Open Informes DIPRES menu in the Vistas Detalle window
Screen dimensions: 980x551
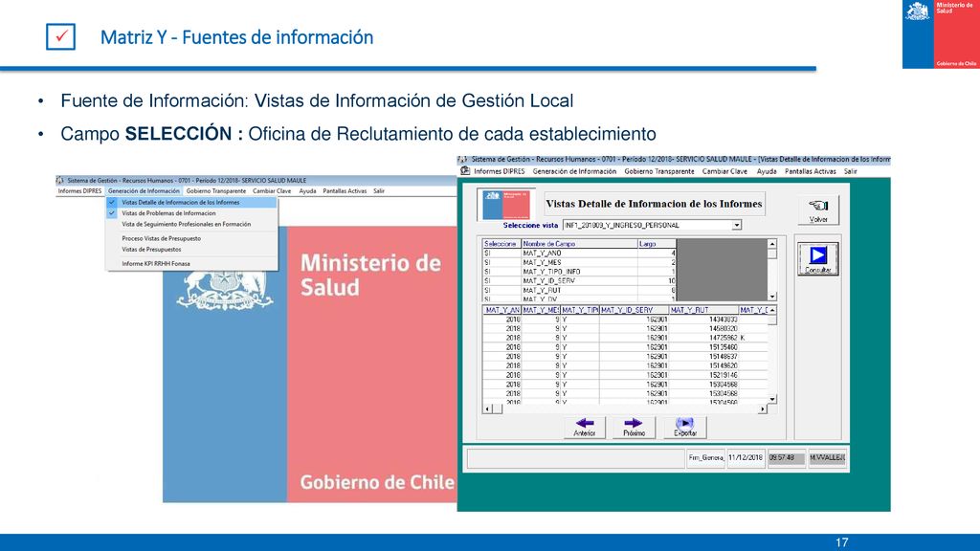click(500, 171)
